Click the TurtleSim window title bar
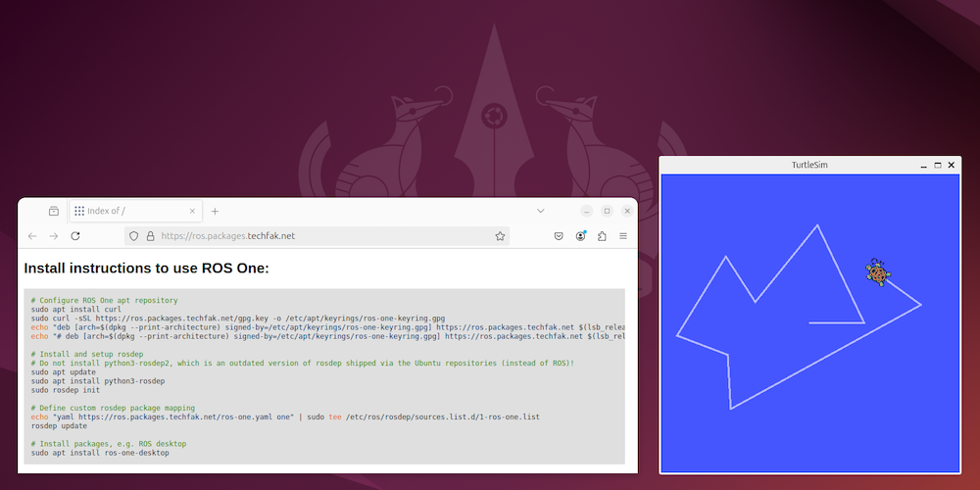Image resolution: width=980 pixels, height=490 pixels. tap(810, 165)
